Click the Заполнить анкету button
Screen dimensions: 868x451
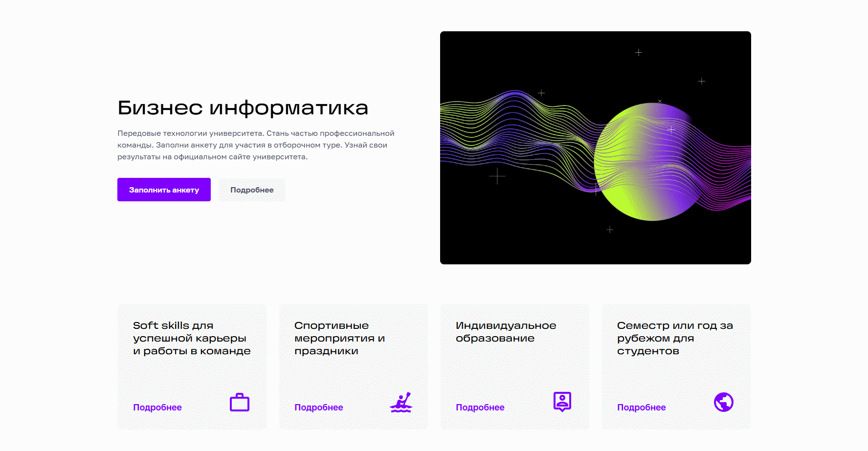point(164,190)
